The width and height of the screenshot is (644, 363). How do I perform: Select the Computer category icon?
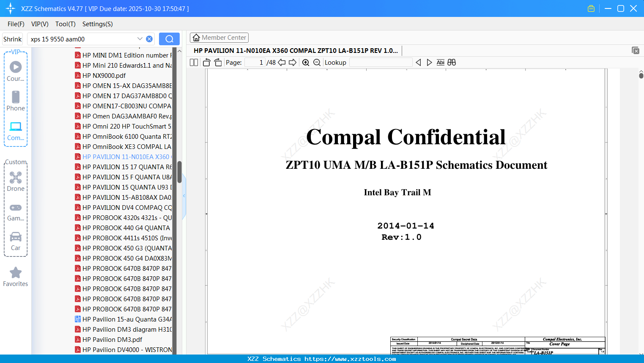16,131
